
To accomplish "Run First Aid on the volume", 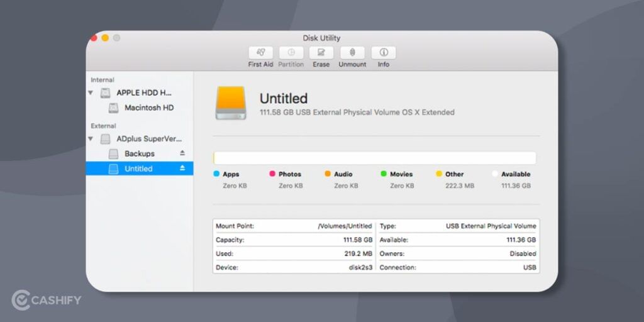I will click(x=260, y=53).
